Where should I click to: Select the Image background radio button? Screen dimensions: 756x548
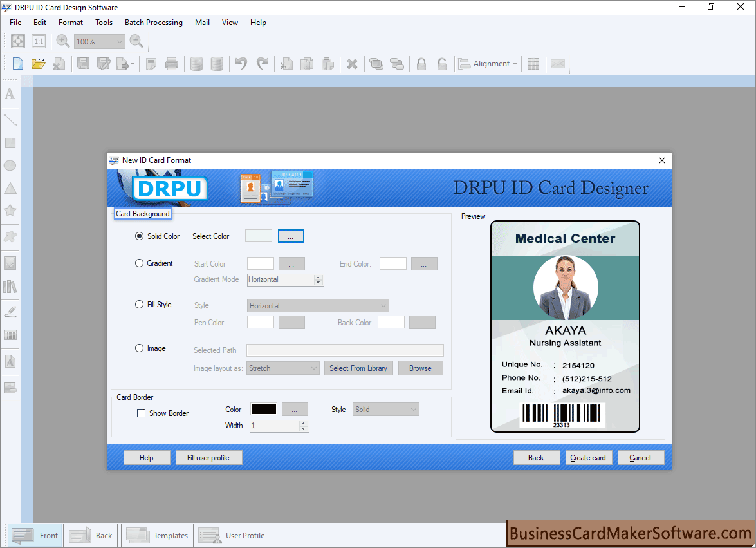pyautogui.click(x=140, y=348)
